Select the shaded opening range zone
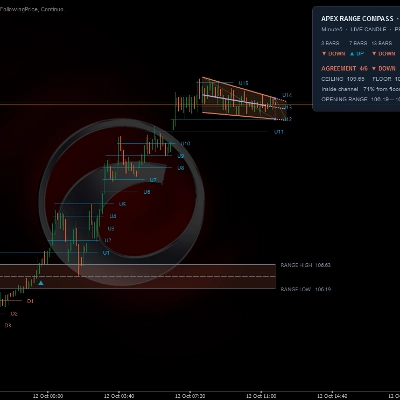 coord(138,276)
